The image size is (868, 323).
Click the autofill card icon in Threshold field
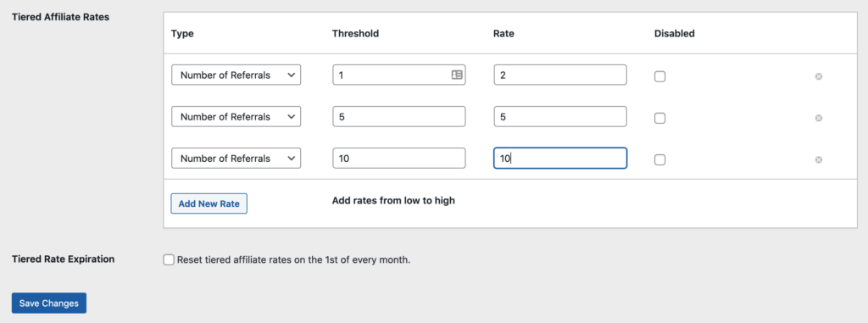coord(457,75)
